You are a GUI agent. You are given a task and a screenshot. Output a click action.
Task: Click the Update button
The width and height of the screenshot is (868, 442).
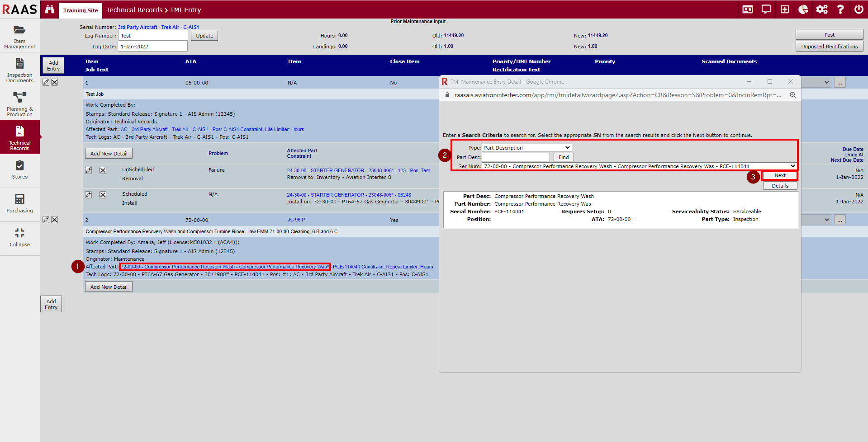[x=204, y=36]
